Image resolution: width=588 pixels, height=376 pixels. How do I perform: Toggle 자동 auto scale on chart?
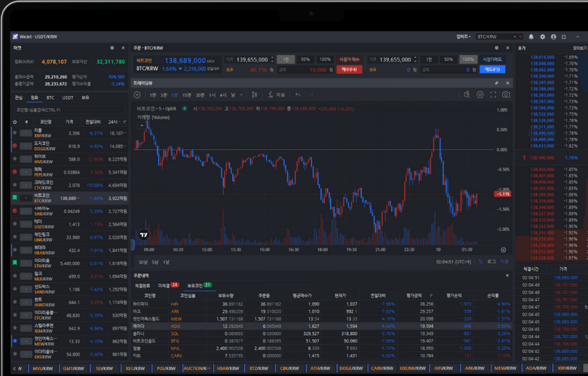[504, 262]
